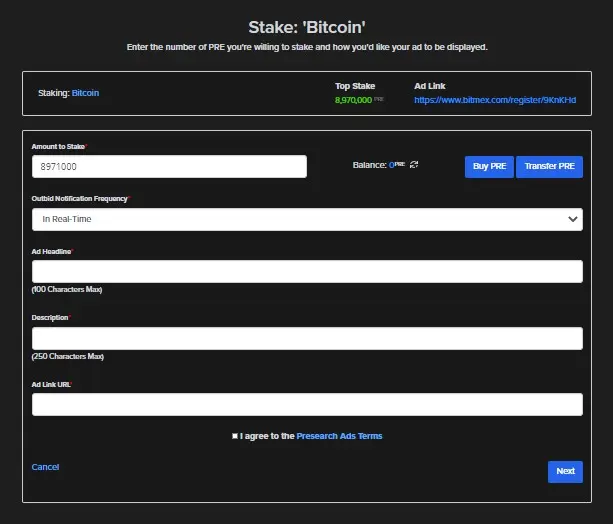Open the Presearch Ads Terms link
The image size is (613, 524).
point(339,436)
